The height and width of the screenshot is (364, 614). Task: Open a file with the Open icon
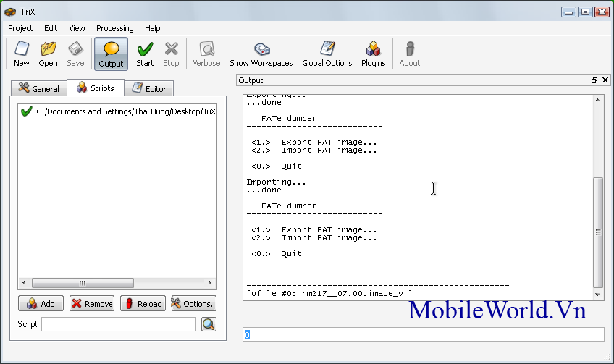coord(48,54)
